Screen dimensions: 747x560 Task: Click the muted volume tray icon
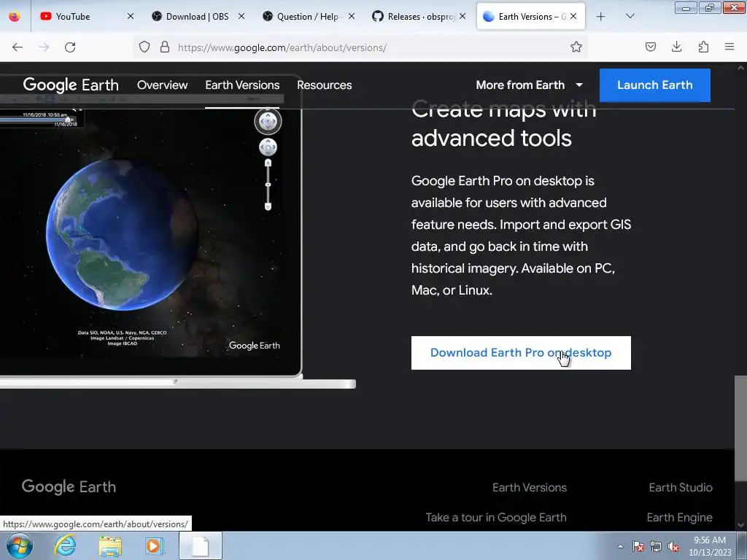tap(673, 546)
